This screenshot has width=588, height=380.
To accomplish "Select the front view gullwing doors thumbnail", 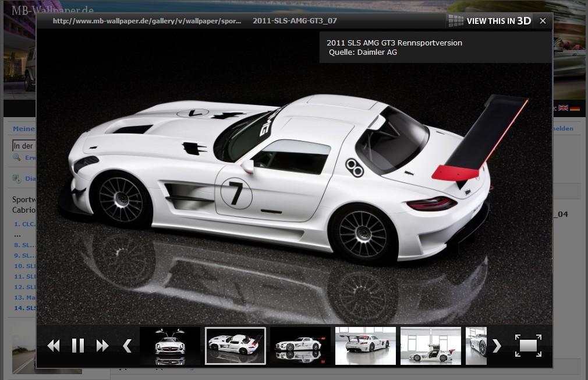I will pyautogui.click(x=170, y=346).
